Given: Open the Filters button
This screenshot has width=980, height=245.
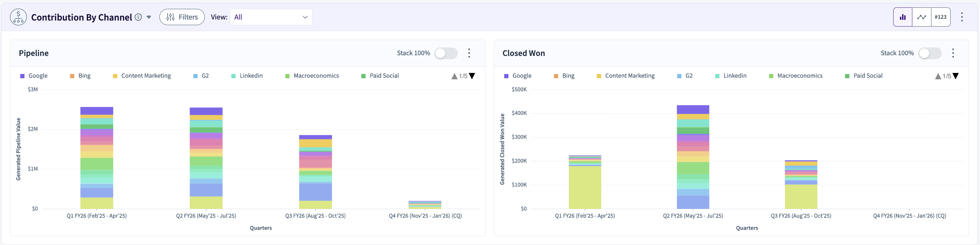Looking at the screenshot, I should click(x=182, y=17).
